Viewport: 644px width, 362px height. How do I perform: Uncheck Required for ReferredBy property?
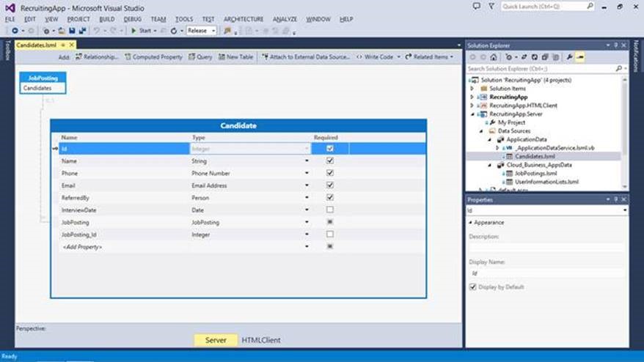coord(330,197)
